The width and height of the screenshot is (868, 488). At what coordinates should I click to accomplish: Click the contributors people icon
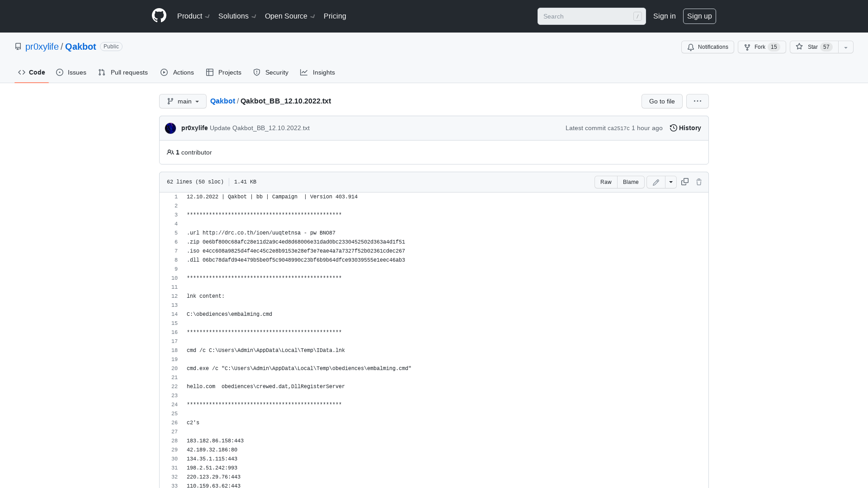170,152
